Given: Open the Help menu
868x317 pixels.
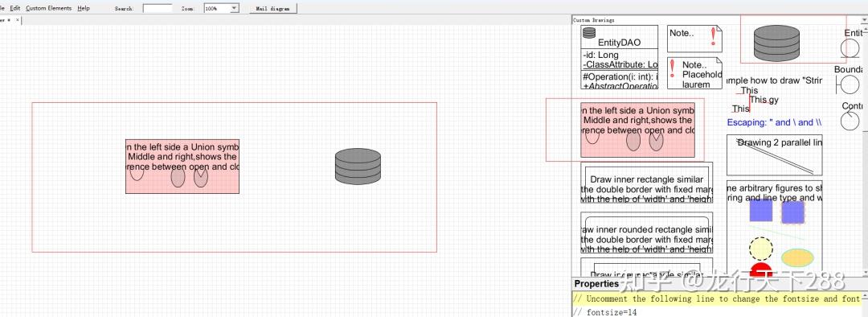Looking at the screenshot, I should pos(84,8).
